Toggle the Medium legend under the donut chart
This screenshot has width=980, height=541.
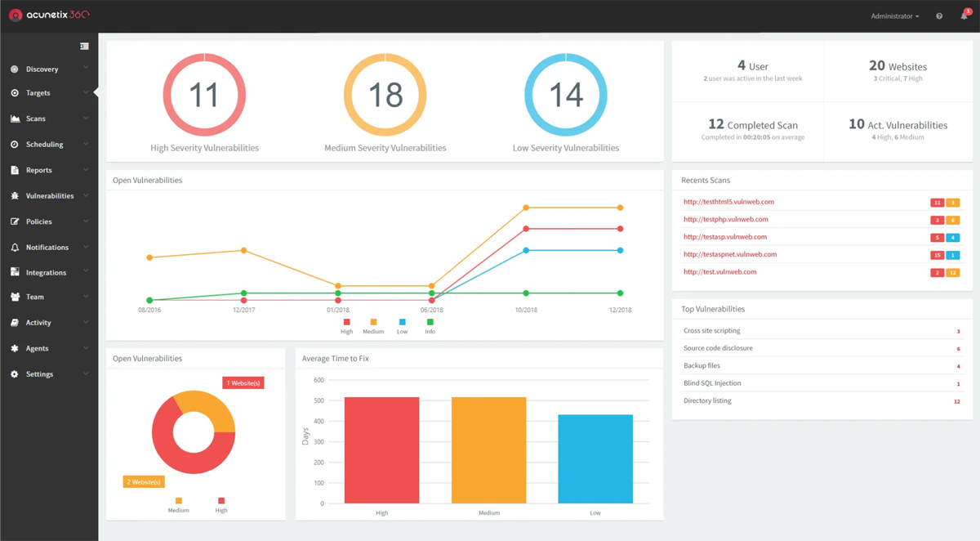point(178,501)
